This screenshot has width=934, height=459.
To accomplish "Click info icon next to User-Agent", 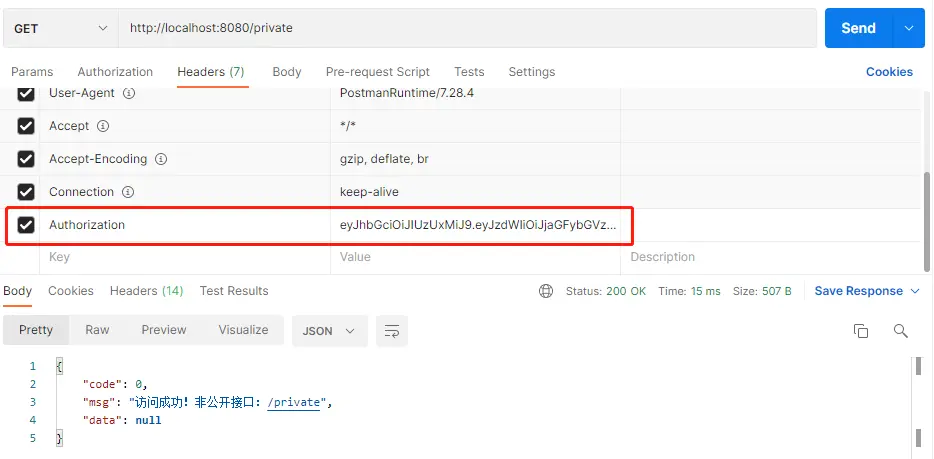I will [127, 93].
